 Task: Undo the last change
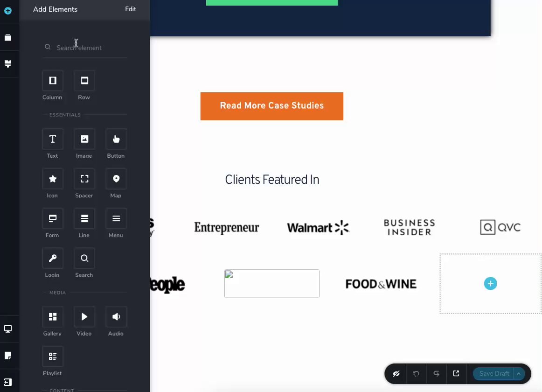[416, 374]
